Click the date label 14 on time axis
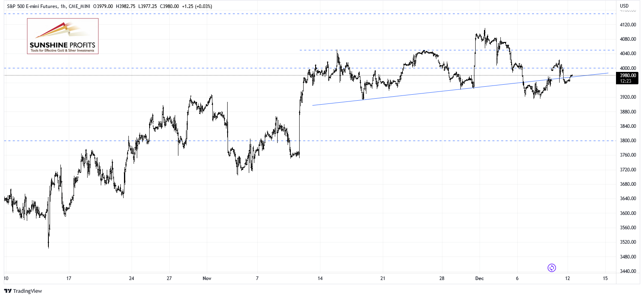The width and height of the screenshot is (644, 298). point(320,278)
